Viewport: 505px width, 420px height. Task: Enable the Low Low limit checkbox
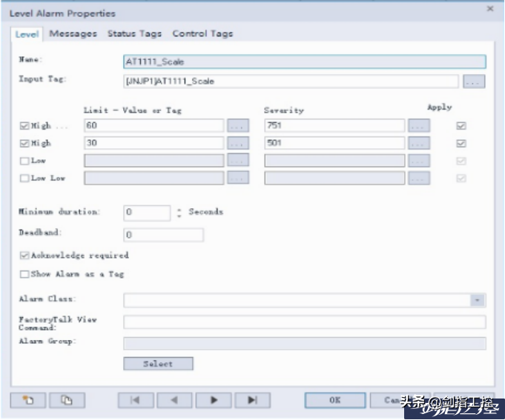coord(24,179)
